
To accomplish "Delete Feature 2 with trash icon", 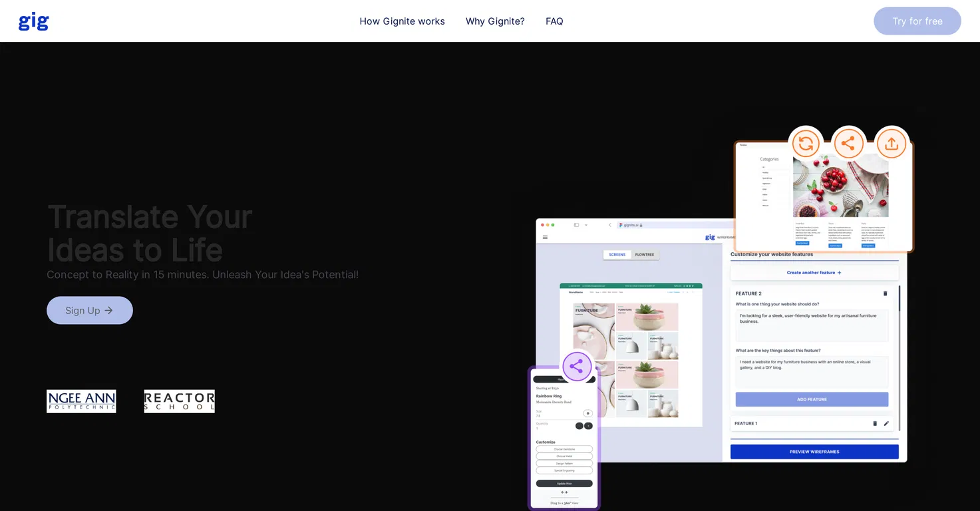I will 885,293.
